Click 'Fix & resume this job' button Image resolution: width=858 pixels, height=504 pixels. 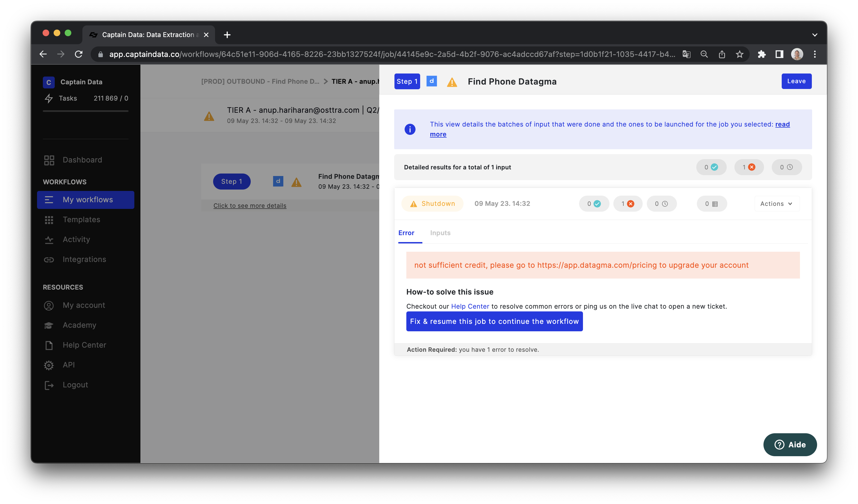click(494, 321)
